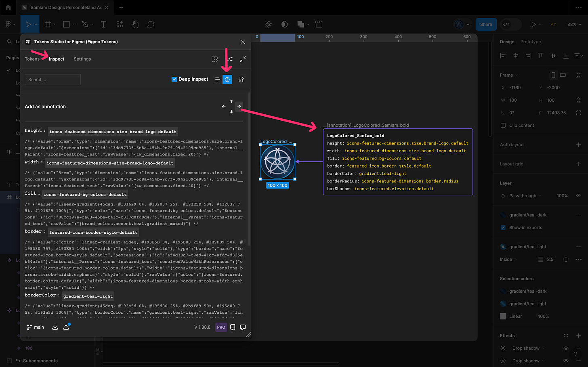
Task: Open the Settings tab in plugin
Action: point(82,59)
